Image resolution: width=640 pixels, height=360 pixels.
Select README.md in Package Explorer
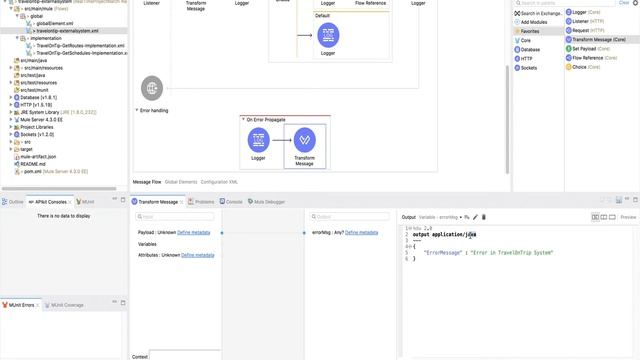30,164
